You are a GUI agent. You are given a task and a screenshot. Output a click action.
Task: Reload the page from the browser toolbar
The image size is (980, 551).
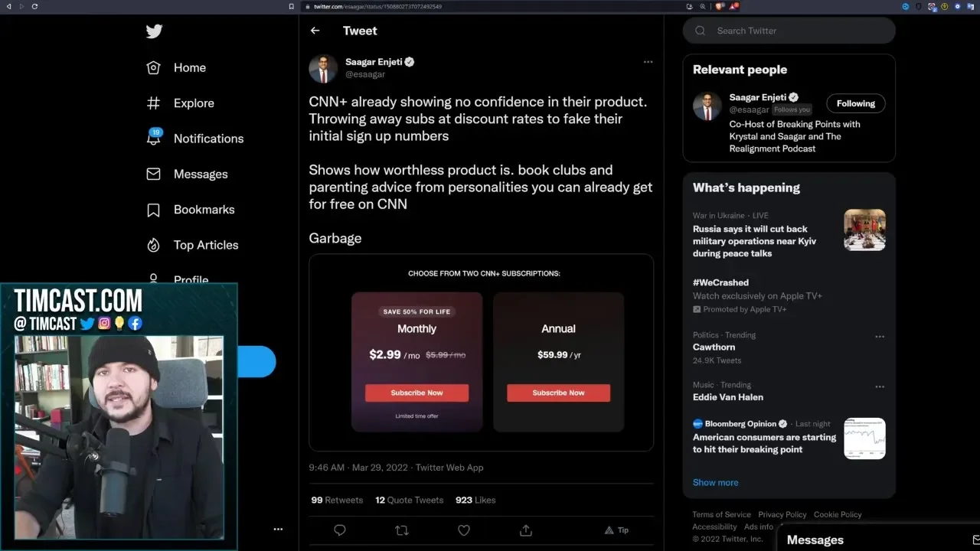[x=35, y=6]
